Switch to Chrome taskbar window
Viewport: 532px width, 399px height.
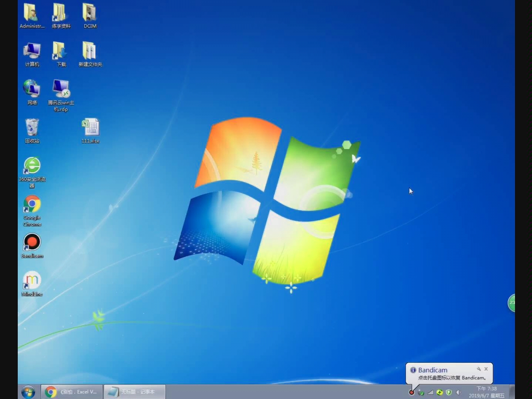pos(71,392)
